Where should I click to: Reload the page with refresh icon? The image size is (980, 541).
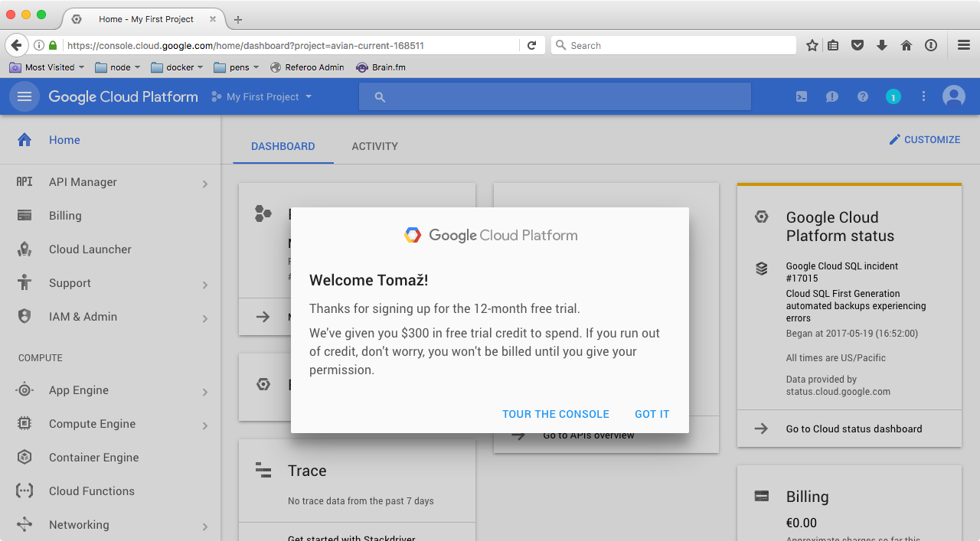pyautogui.click(x=532, y=45)
